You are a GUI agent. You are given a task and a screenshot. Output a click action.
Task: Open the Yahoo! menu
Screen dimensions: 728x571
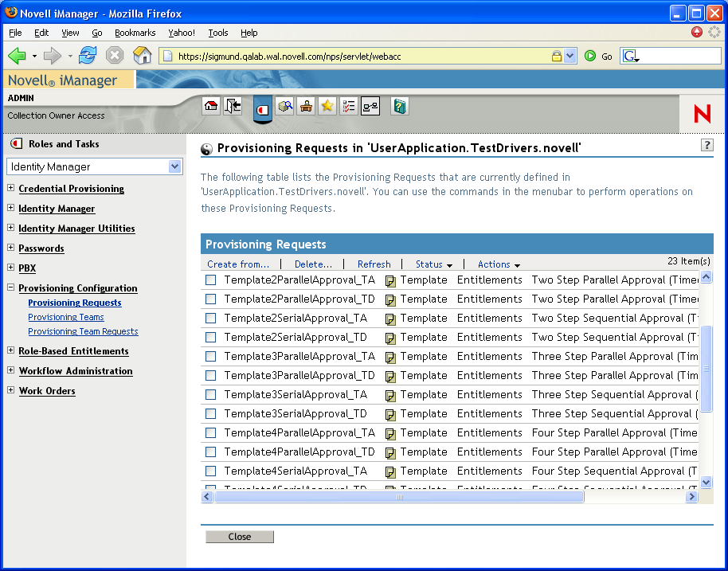(x=182, y=33)
